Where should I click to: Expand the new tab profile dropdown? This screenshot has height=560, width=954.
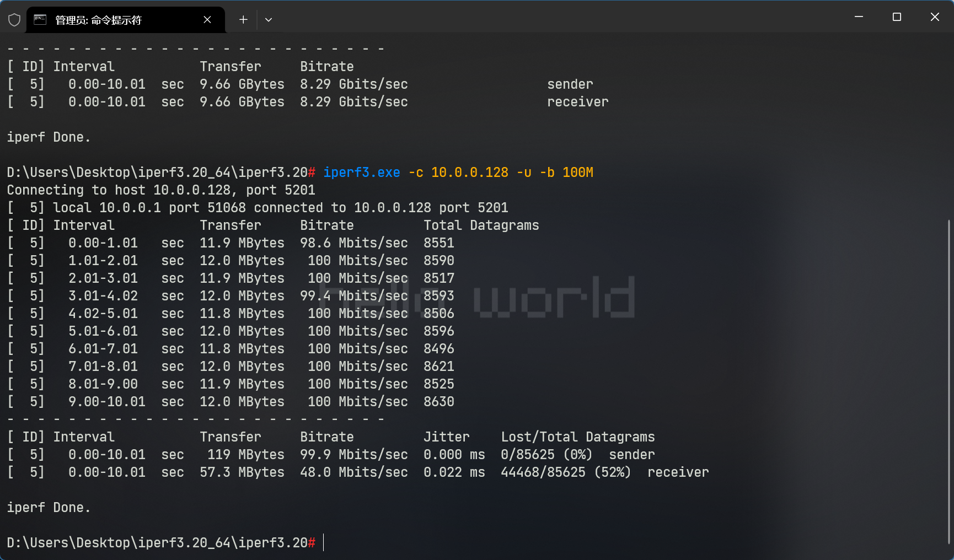269,20
